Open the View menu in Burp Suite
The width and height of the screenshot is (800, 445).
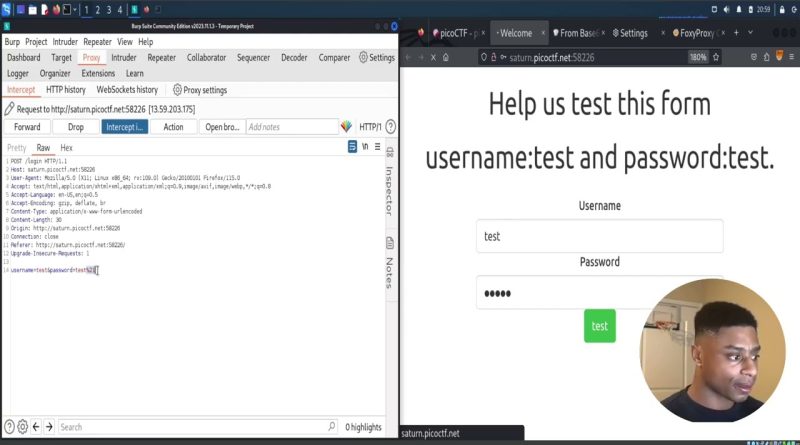[x=124, y=42]
